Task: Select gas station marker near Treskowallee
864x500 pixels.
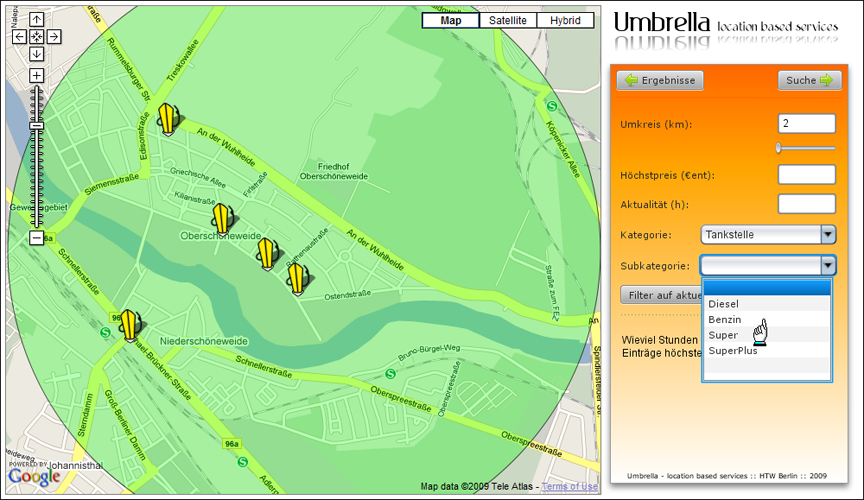Action: (x=168, y=119)
